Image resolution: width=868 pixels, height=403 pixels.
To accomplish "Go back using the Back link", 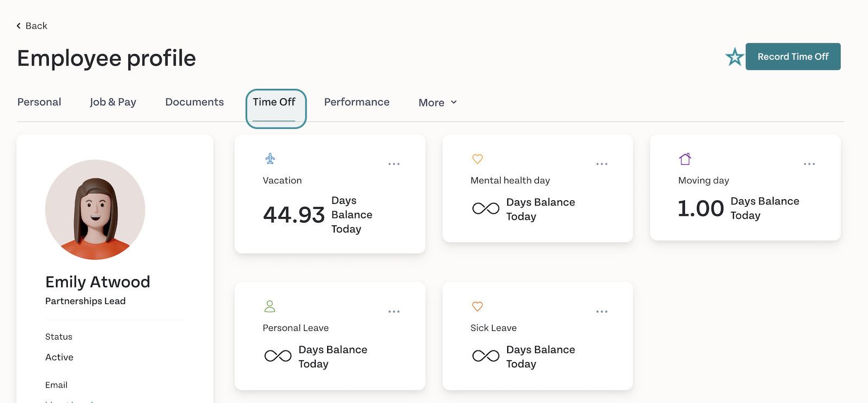I will pos(32,25).
